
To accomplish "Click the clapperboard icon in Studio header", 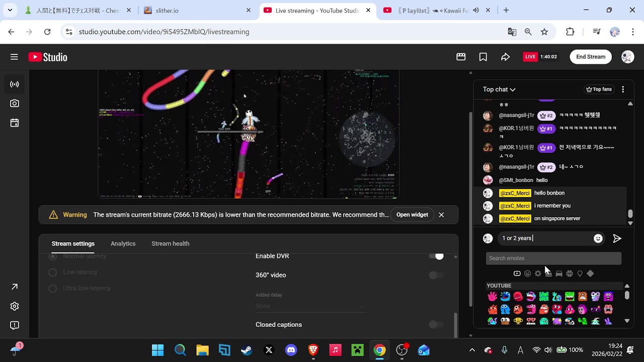I will point(461,57).
